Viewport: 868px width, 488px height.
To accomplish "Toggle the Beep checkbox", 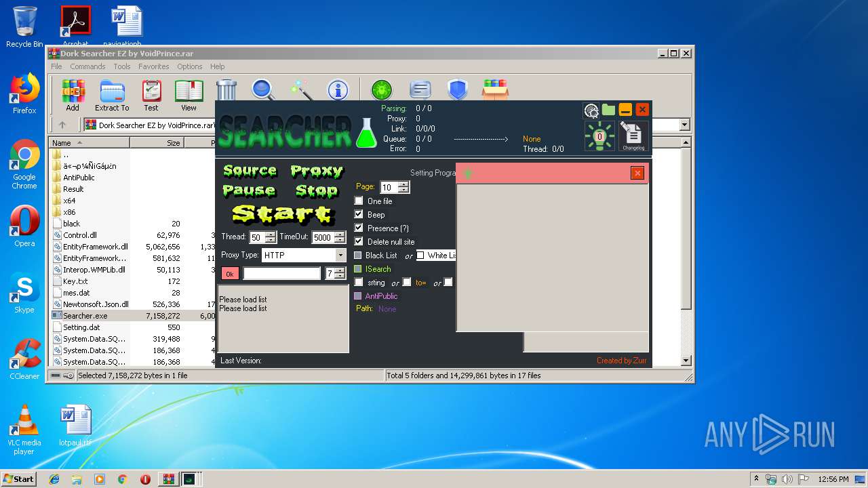I will click(359, 214).
